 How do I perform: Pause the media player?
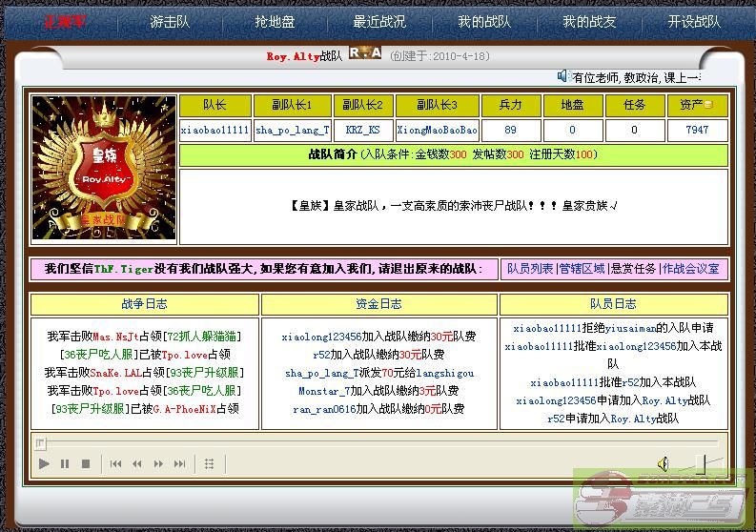tap(65, 464)
